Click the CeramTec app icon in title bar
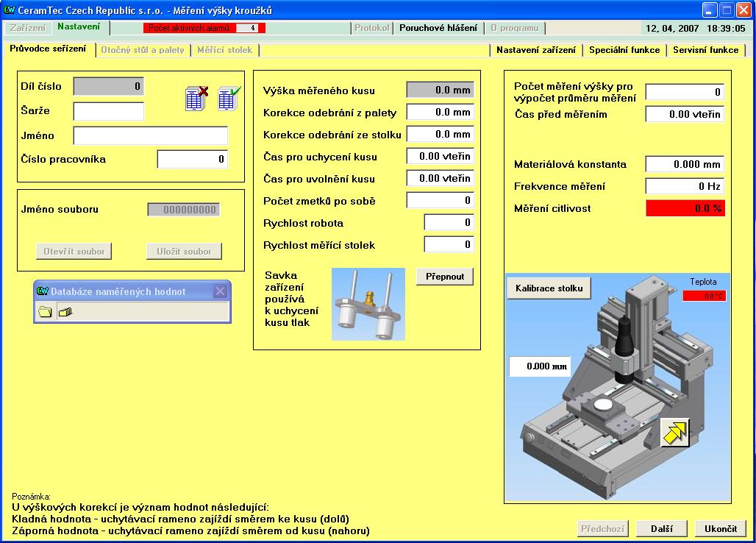Screen dimensions: 756x543 point(10,10)
